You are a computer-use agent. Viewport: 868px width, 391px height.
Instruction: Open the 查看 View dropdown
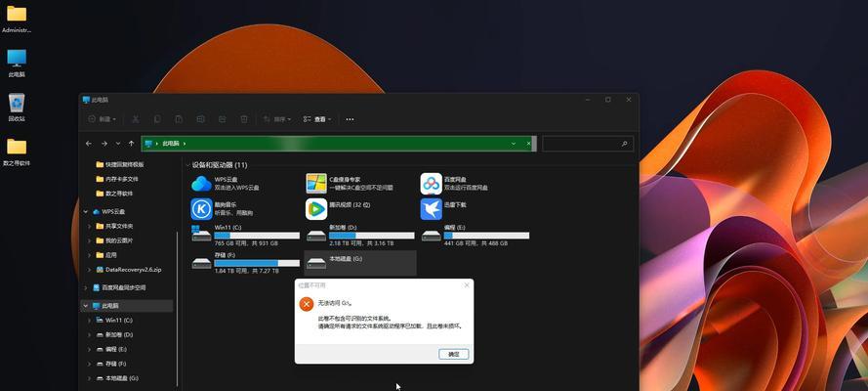(x=317, y=119)
